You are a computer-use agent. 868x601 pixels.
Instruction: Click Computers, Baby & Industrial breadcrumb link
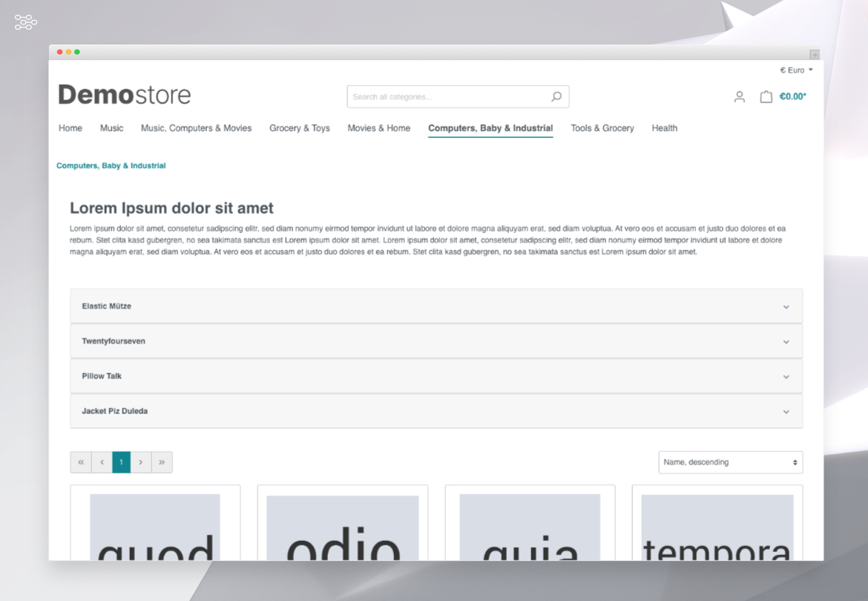point(111,165)
